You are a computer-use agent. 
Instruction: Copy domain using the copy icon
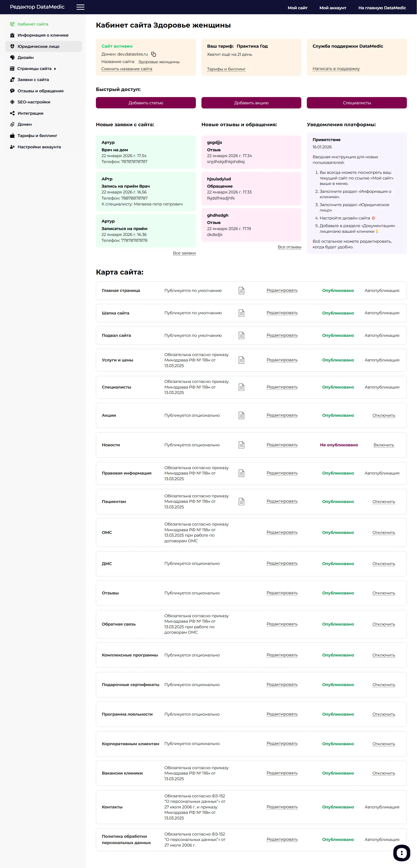coord(154,54)
